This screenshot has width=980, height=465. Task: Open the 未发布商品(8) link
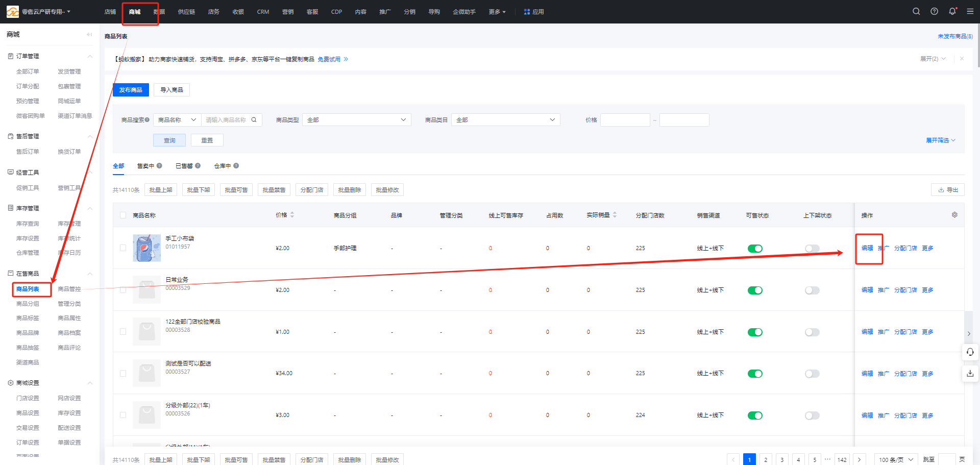tap(955, 36)
